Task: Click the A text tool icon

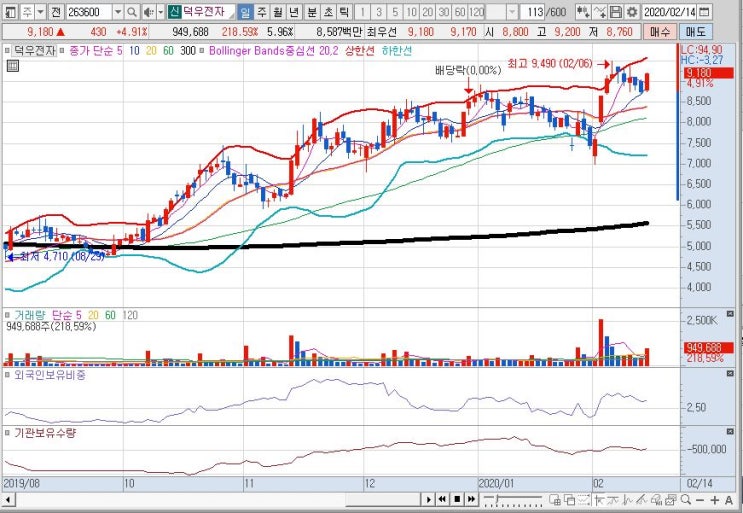Action: point(729,500)
